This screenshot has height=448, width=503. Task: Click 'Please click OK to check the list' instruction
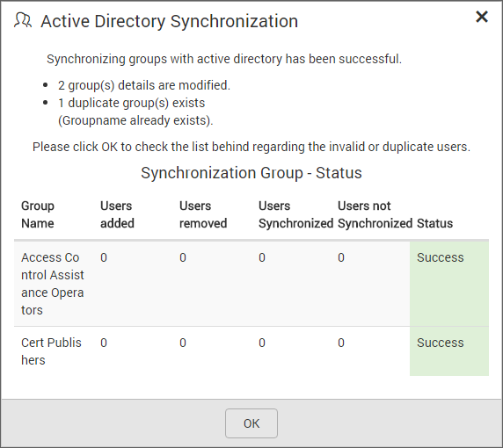pyautogui.click(x=251, y=147)
